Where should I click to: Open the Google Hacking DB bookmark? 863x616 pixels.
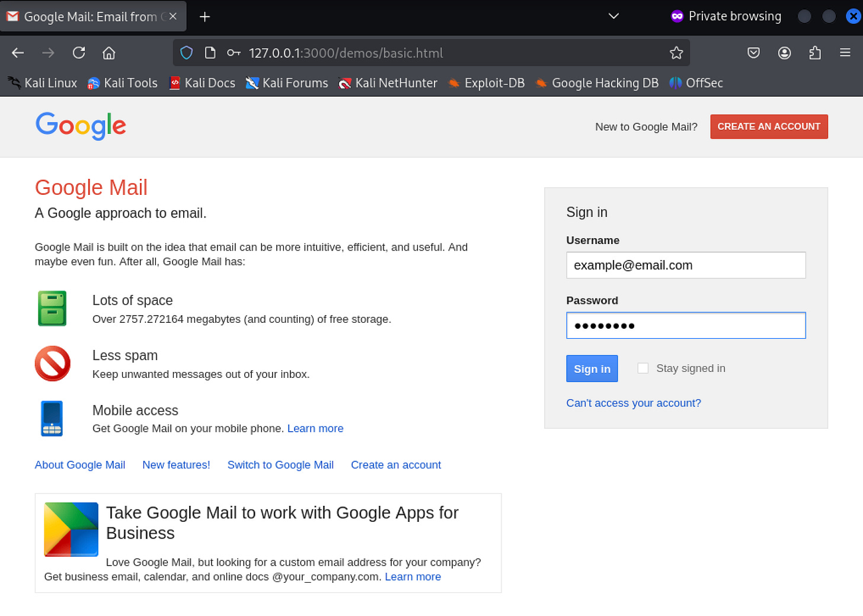pos(597,83)
